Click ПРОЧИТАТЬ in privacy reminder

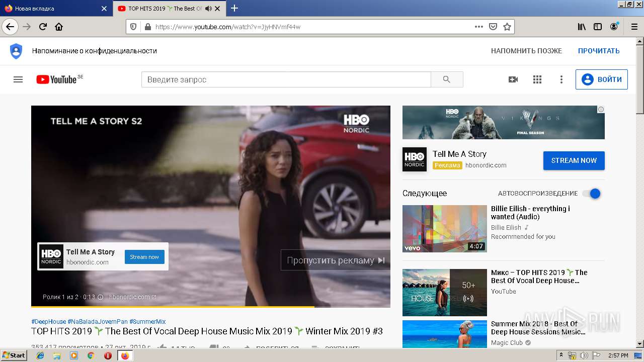coord(599,51)
